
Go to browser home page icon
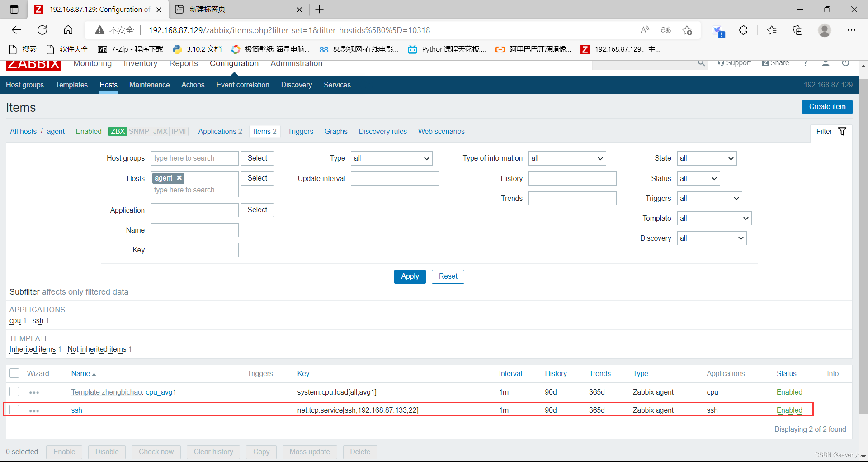tap(68, 30)
